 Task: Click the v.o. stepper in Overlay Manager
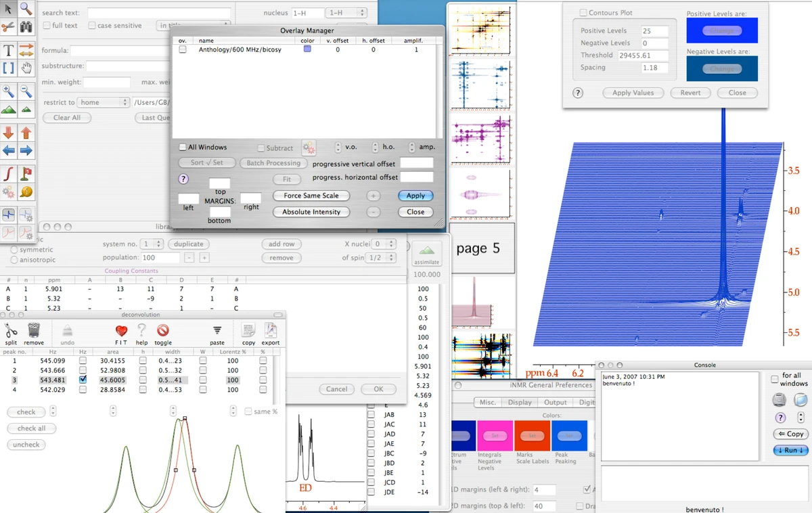click(338, 147)
